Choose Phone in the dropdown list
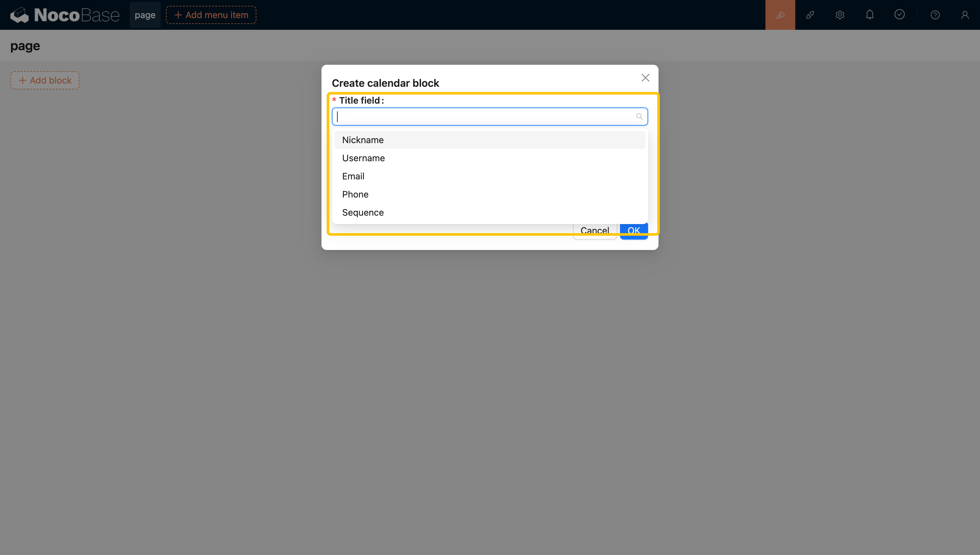Screen dimensions: 980x555 pyautogui.click(x=355, y=194)
